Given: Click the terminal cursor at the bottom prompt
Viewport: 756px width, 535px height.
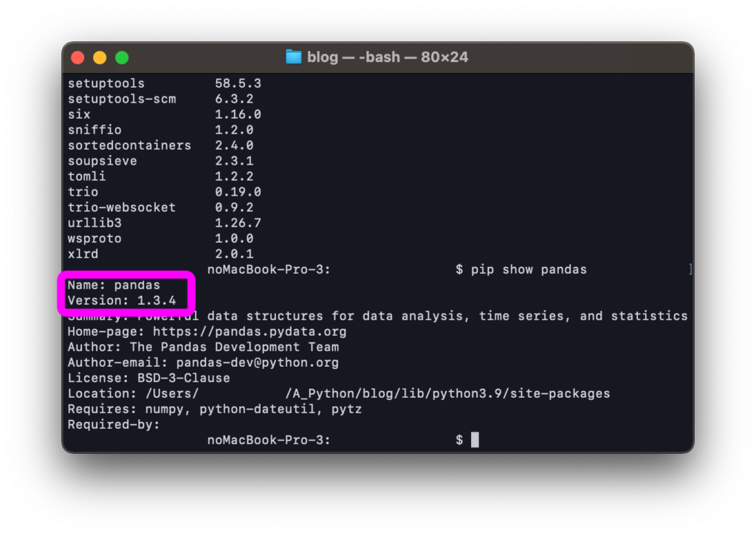Looking at the screenshot, I should pos(473,439).
